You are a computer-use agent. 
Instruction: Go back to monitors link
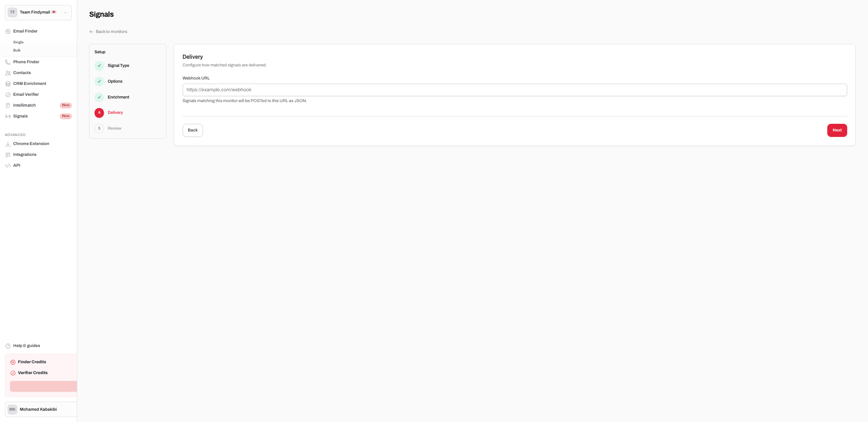click(112, 32)
